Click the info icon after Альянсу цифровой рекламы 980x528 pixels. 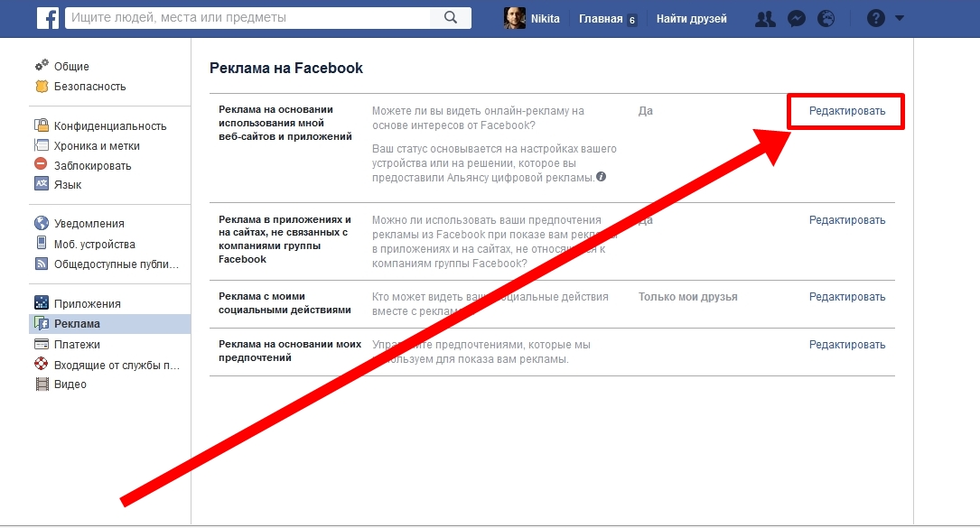[602, 178]
